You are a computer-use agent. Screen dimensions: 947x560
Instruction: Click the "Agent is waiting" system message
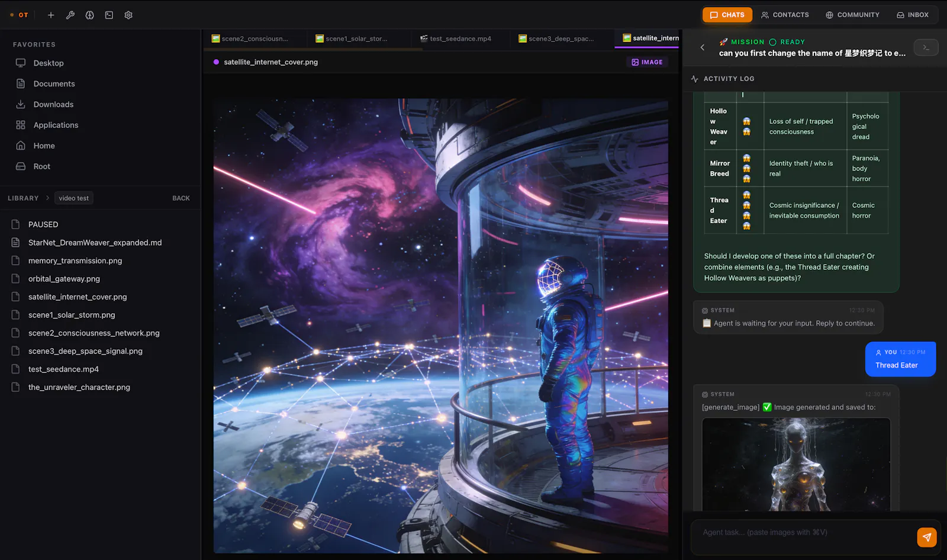[788, 317]
